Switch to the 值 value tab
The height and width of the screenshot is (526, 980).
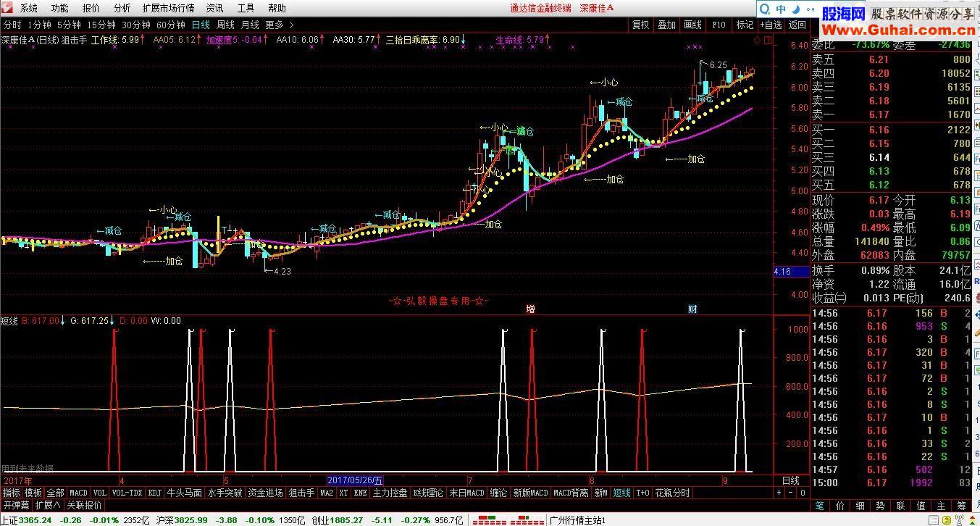921,506
